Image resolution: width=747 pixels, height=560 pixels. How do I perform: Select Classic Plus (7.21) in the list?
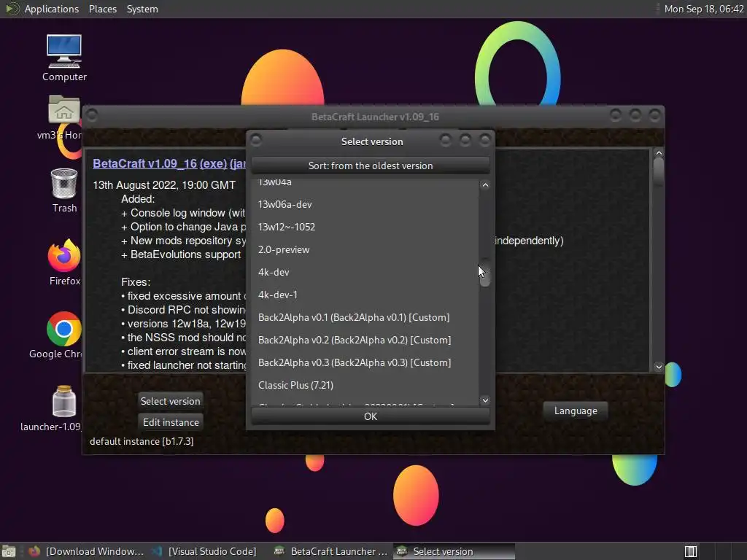pyautogui.click(x=365, y=385)
